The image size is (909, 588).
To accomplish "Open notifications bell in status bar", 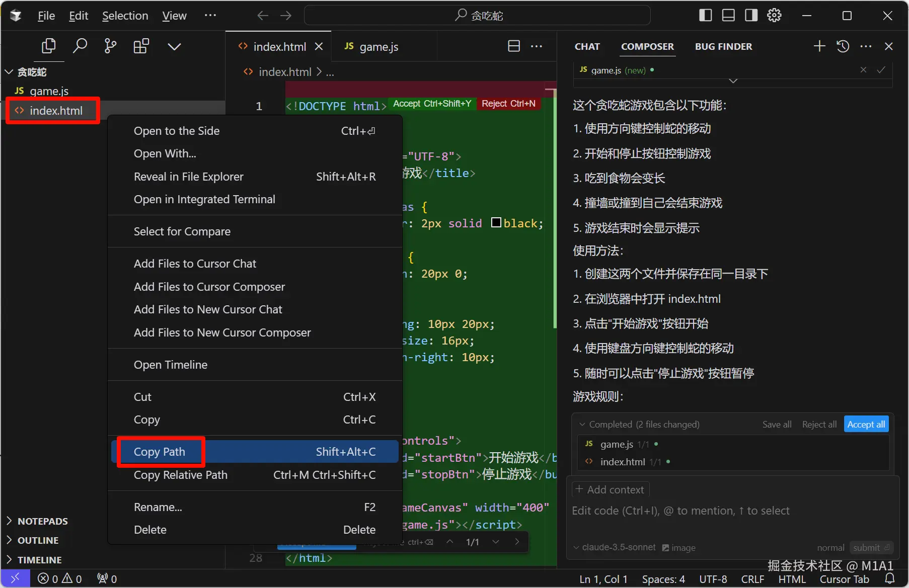I will [890, 578].
